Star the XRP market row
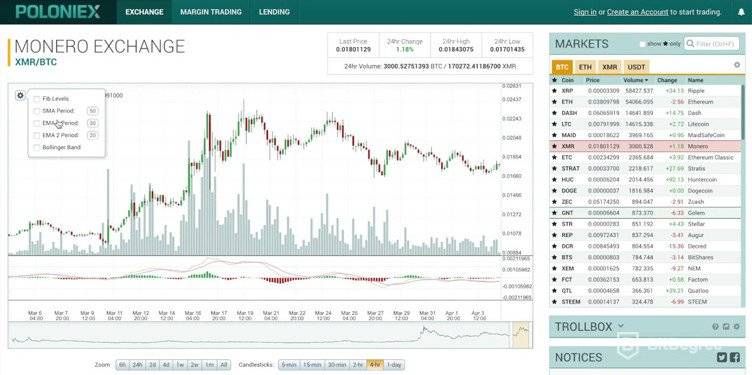This screenshot has height=375, width=752. (x=554, y=91)
